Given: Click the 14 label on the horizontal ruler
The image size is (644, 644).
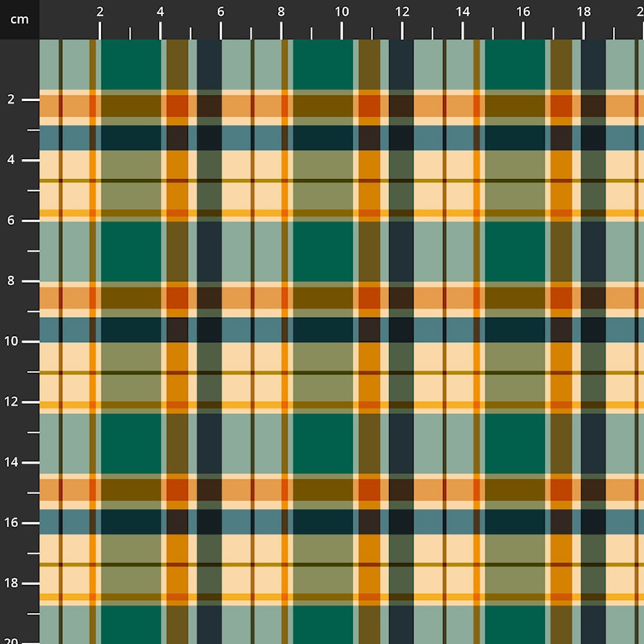Looking at the screenshot, I should (x=462, y=12).
